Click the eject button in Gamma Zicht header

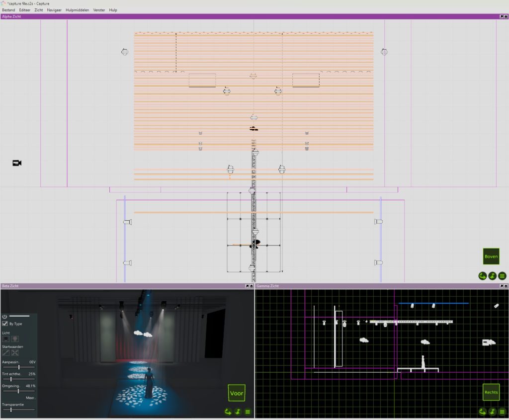(x=506, y=286)
